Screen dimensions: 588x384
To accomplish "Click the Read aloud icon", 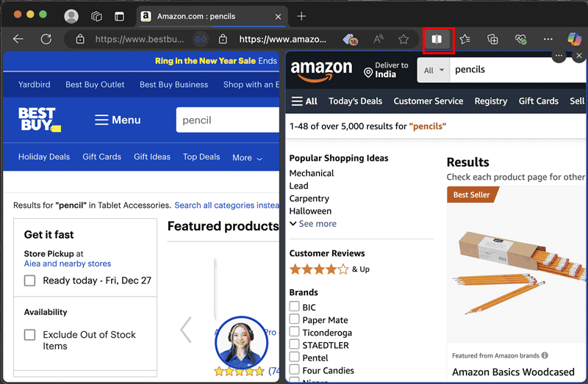I will coord(379,39).
